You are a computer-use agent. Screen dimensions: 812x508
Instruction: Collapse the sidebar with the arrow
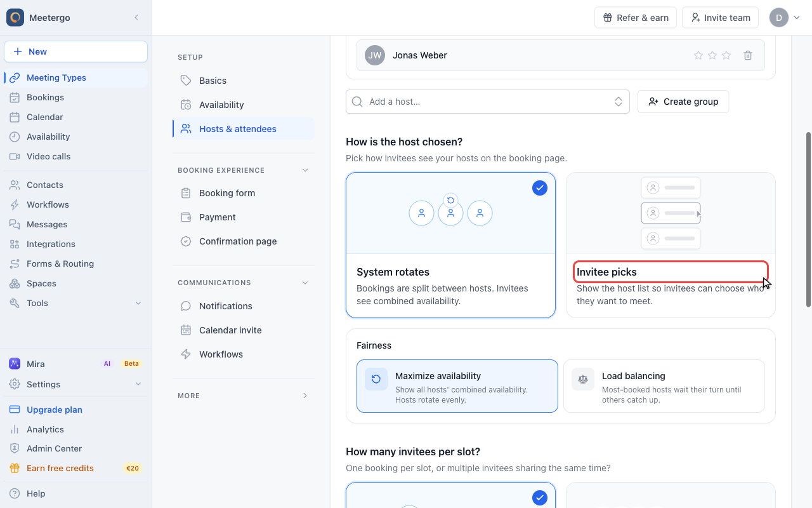[x=136, y=18]
